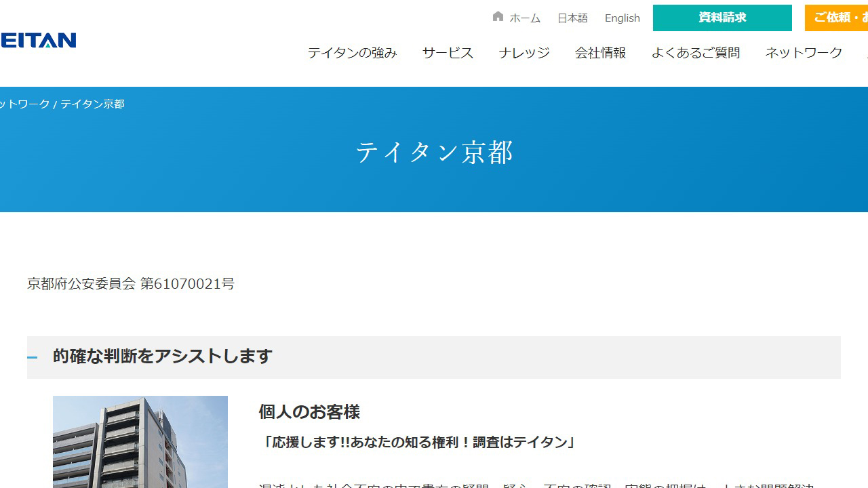
Task: Click the orange ご依頼 button
Action: pos(841,18)
